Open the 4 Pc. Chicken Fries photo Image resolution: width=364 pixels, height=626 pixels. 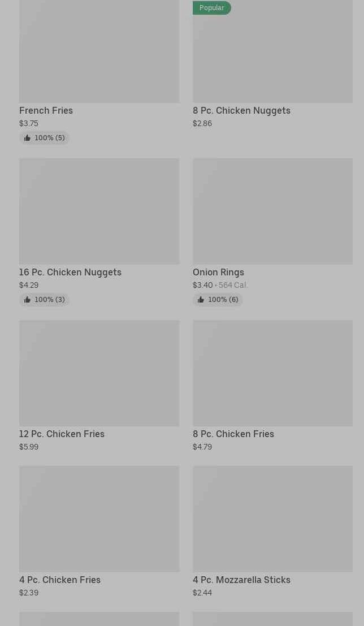pos(99,519)
